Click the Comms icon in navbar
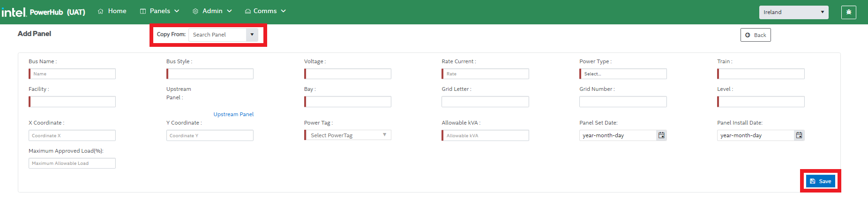The height and width of the screenshot is (200, 868). (247, 11)
